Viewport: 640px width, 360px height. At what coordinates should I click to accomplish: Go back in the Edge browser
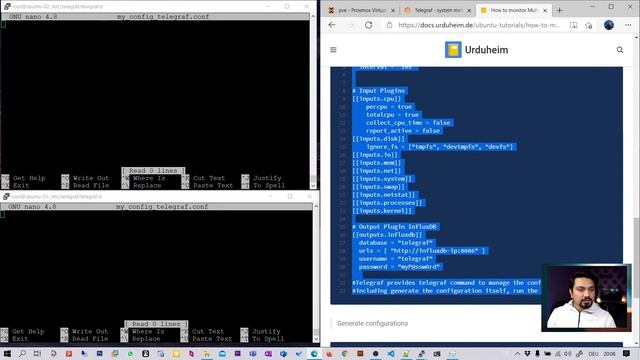(332, 25)
